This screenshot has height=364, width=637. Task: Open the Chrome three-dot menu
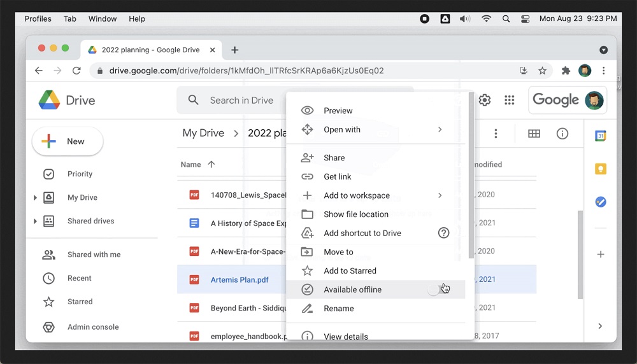click(604, 71)
